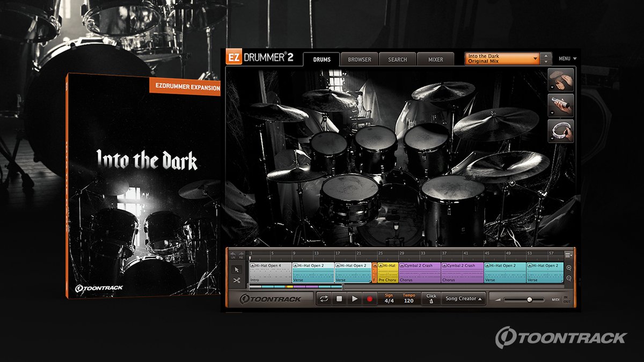Open the song track menu icon

coord(568,255)
